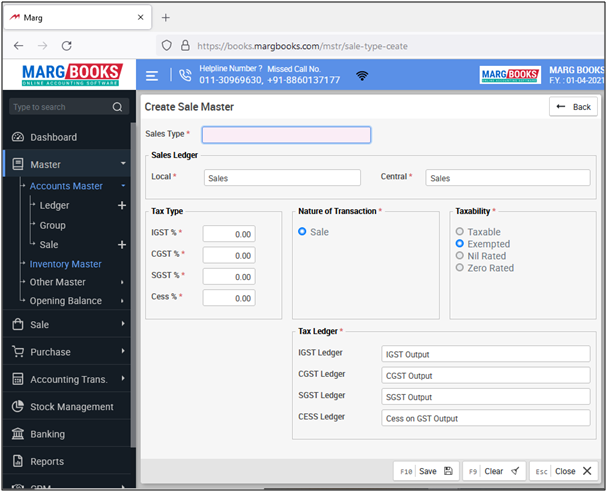Click the sidebar vertical scrollbar
Image resolution: width=608 pixels, height=492 pixels.
133,285
